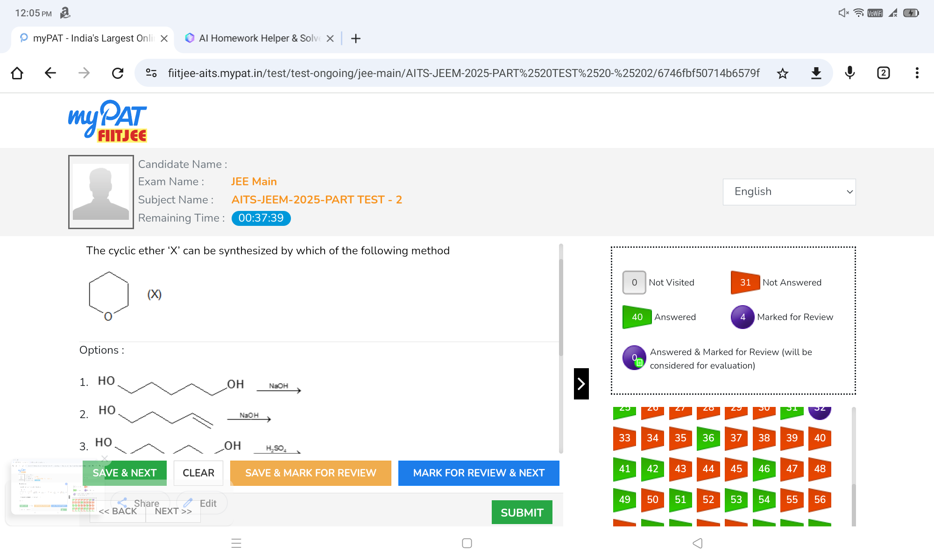Jump to answered question 36
Image resolution: width=934 pixels, height=560 pixels.
point(708,438)
